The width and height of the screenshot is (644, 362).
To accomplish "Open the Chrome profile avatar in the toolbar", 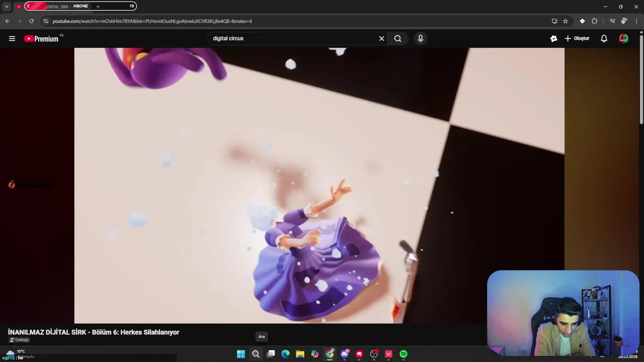I will pos(624,21).
